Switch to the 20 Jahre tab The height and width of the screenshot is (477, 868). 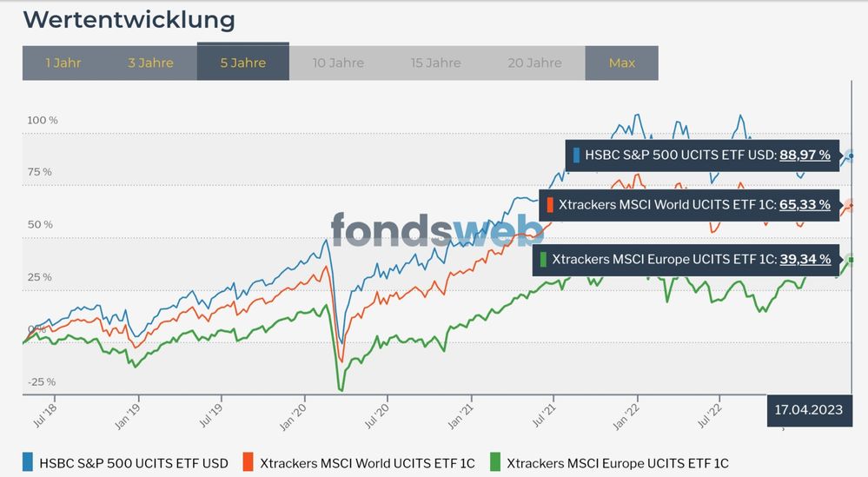click(x=534, y=63)
